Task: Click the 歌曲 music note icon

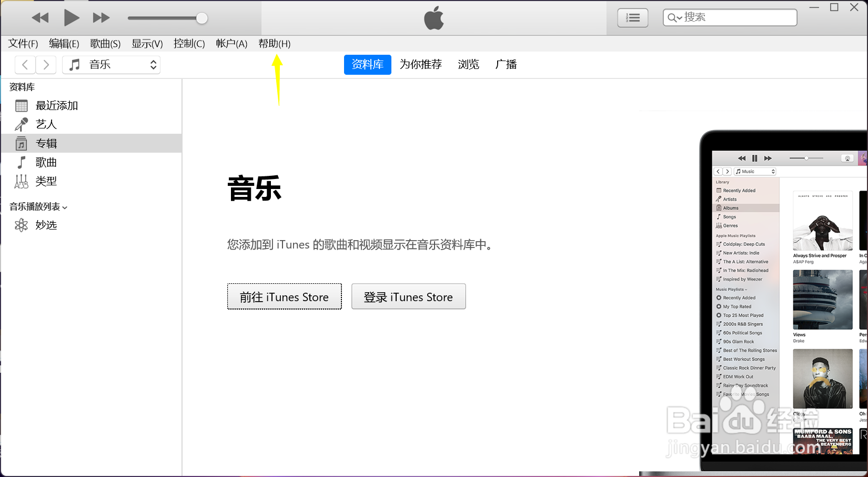Action: (22, 162)
